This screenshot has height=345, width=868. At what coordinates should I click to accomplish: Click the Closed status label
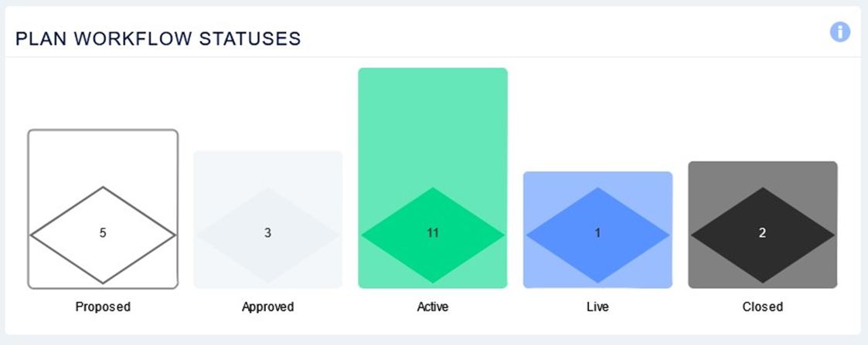[763, 306]
